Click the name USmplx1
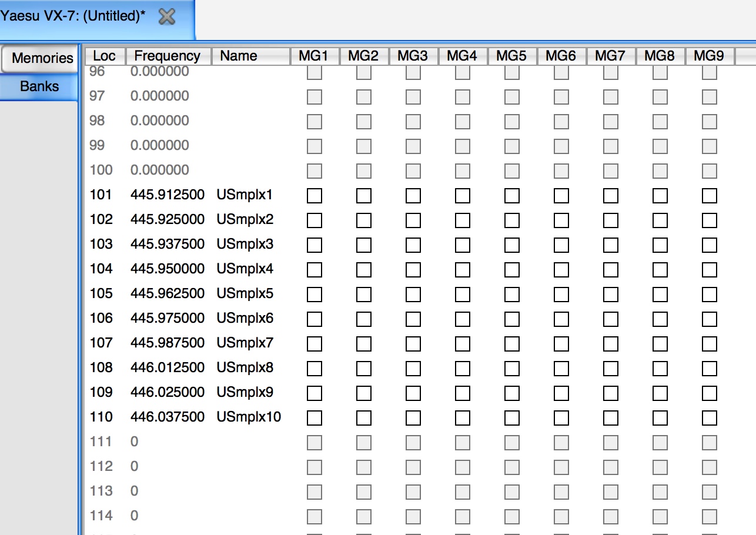Screen dimensions: 756x535 pyautogui.click(x=245, y=195)
